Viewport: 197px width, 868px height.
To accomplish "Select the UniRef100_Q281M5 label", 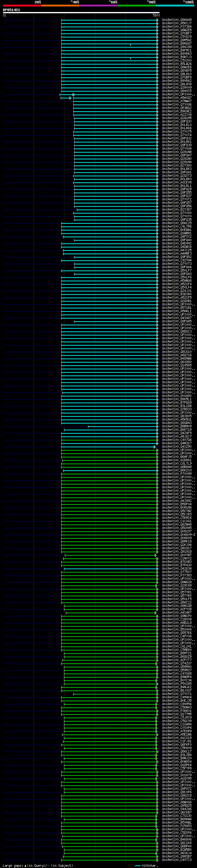I will point(177,118).
